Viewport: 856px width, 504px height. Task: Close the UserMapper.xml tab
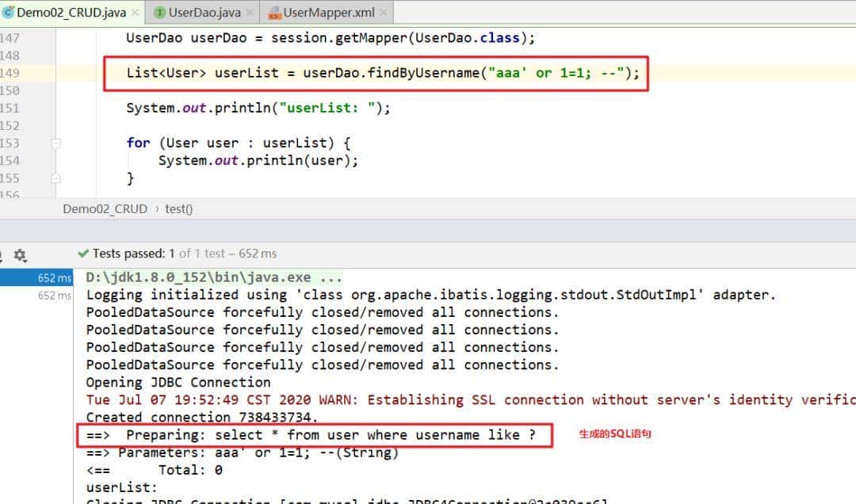(x=384, y=12)
